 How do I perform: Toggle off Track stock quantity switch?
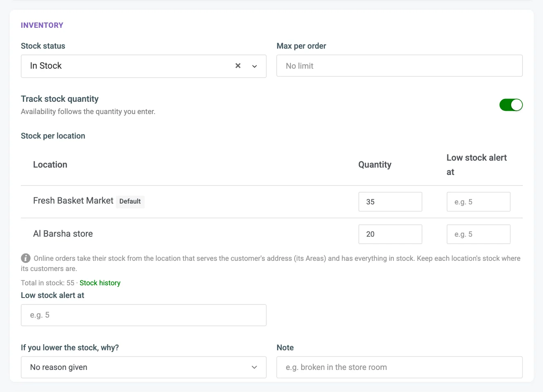coord(511,105)
